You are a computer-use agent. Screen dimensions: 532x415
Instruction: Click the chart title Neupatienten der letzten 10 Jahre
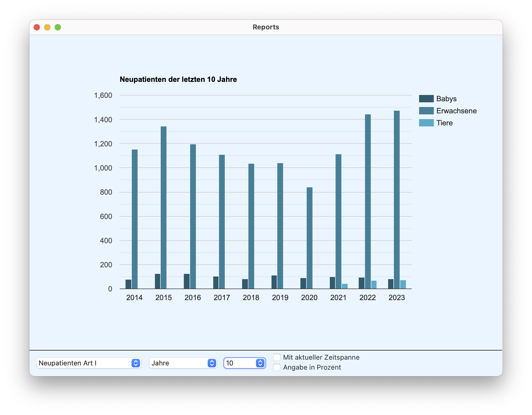click(x=178, y=79)
